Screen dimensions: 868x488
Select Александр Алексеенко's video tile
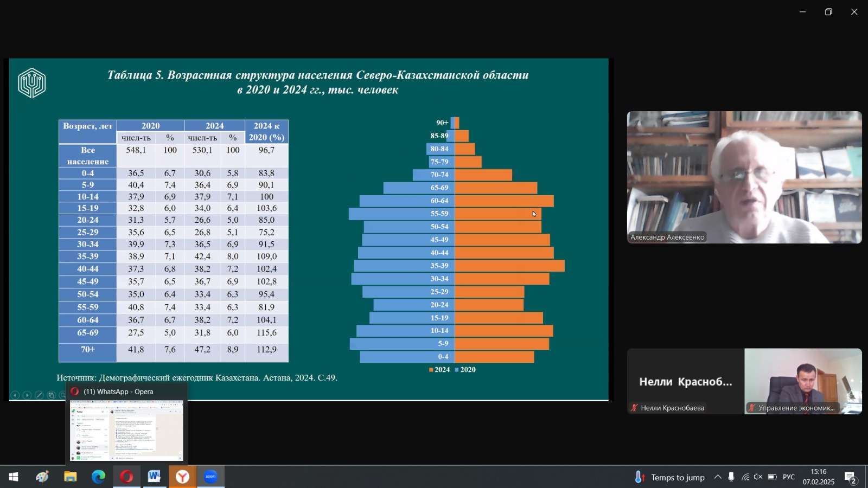pyautogui.click(x=744, y=177)
